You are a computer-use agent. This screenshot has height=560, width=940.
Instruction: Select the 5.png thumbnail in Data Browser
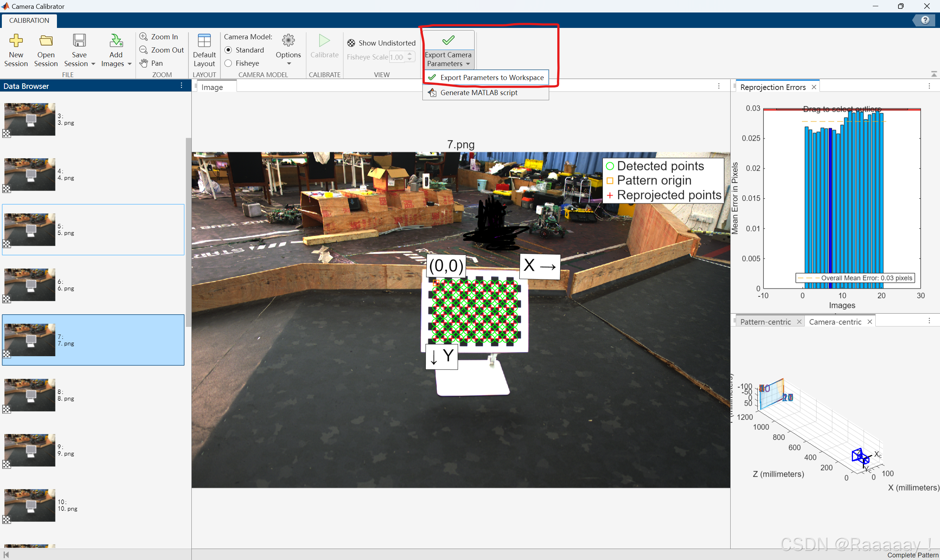click(x=29, y=230)
